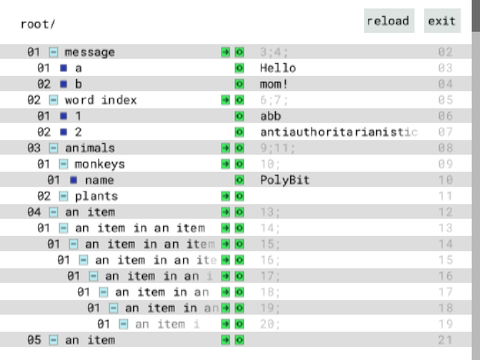Screen dimensions: 480x360
Task: Select blue square marker of item a
Action: pos(64,68)
